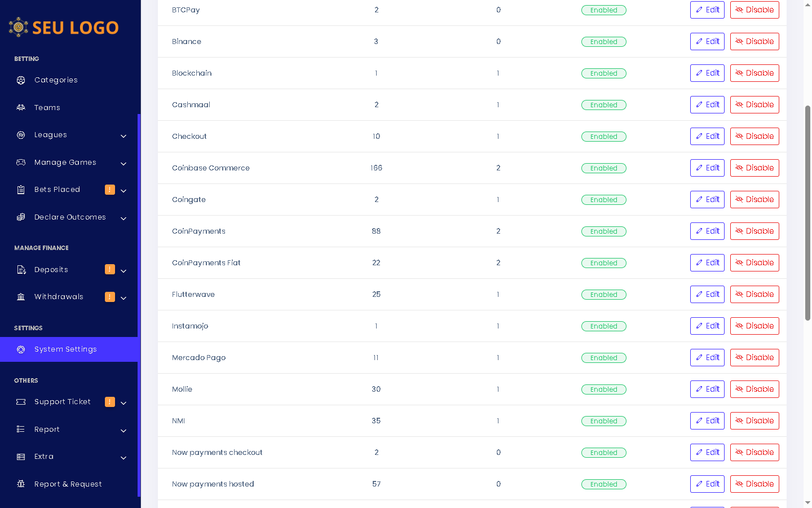Screen dimensions: 812x508
Task: Open the Report menu item
Action: click(47, 430)
